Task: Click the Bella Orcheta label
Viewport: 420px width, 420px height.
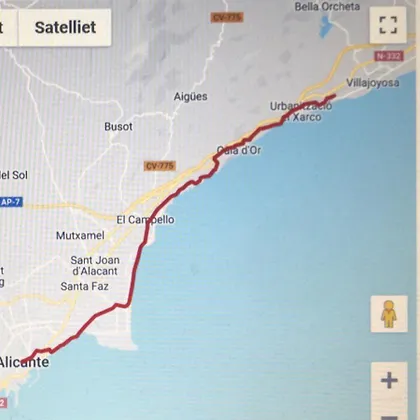Action: [327, 7]
